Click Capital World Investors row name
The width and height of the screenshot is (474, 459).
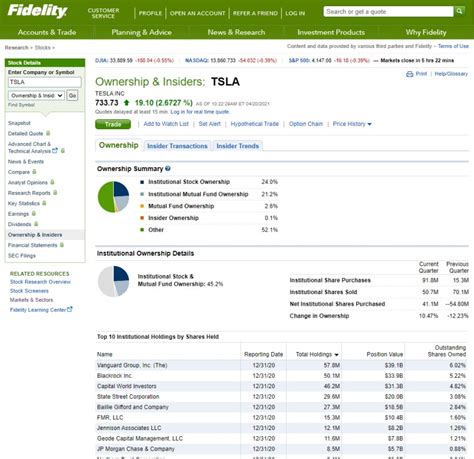(x=127, y=386)
